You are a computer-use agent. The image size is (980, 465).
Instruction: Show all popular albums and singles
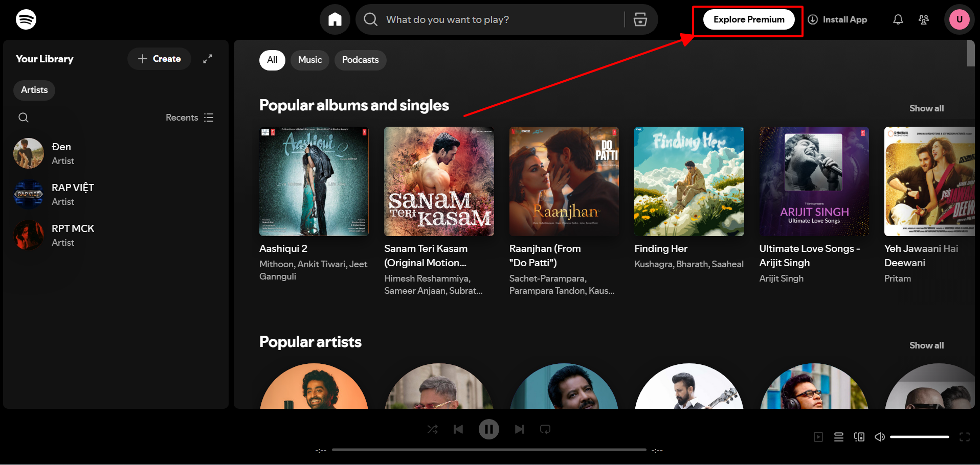point(926,108)
